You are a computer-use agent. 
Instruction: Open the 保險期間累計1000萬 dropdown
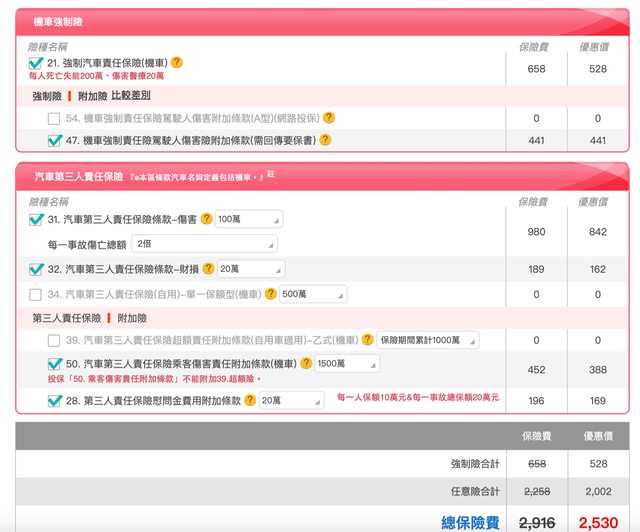427,340
